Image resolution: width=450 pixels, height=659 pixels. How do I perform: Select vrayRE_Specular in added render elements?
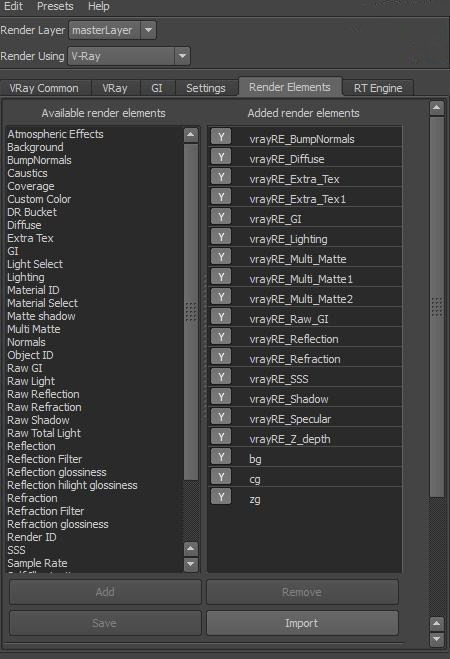pyautogui.click(x=290, y=419)
